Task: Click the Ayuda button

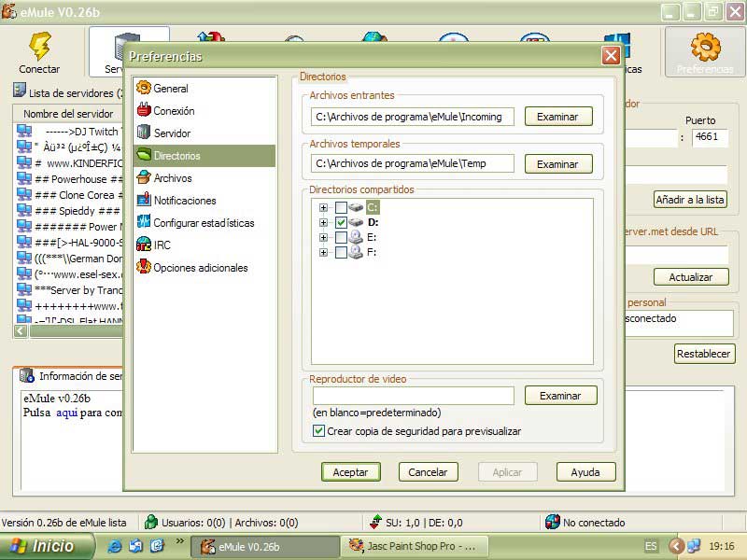Action: (x=585, y=472)
